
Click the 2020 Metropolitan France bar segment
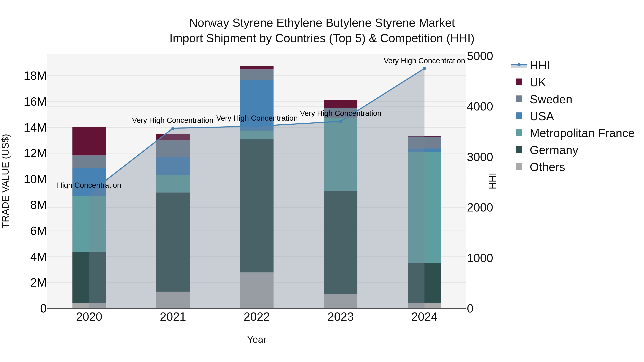[89, 224]
